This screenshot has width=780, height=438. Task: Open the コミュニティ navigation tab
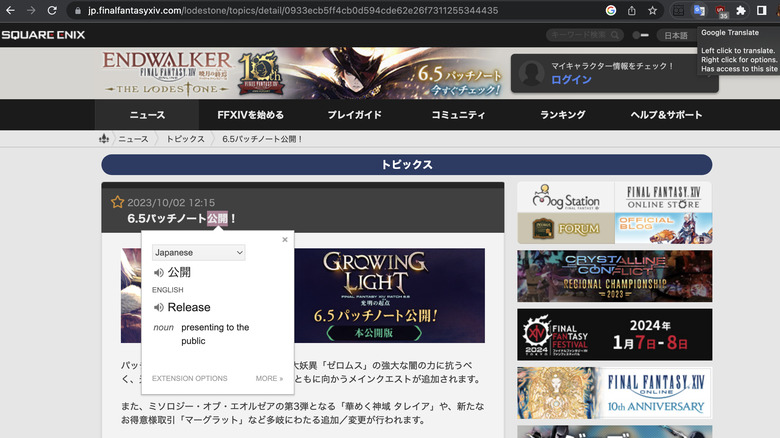pos(458,115)
